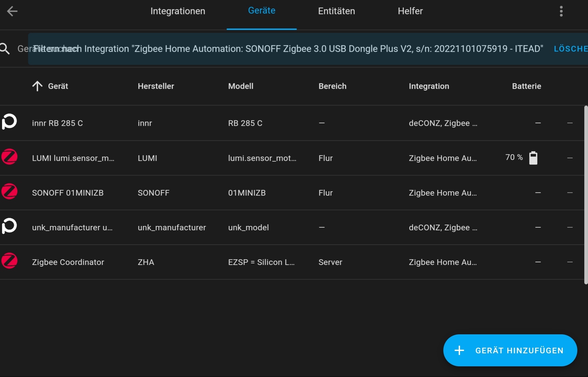Click the LUMI sensor battery icon
588x377 pixels.
(x=533, y=158)
